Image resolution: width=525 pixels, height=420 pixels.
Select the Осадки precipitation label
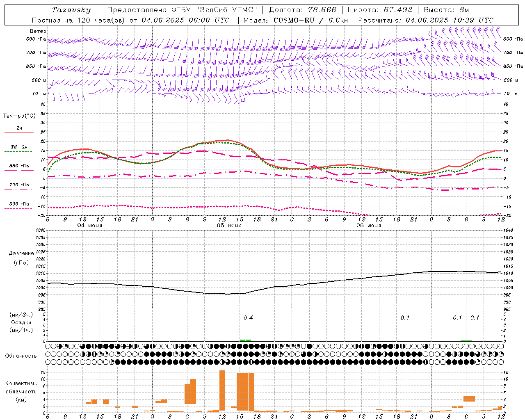click(21, 322)
